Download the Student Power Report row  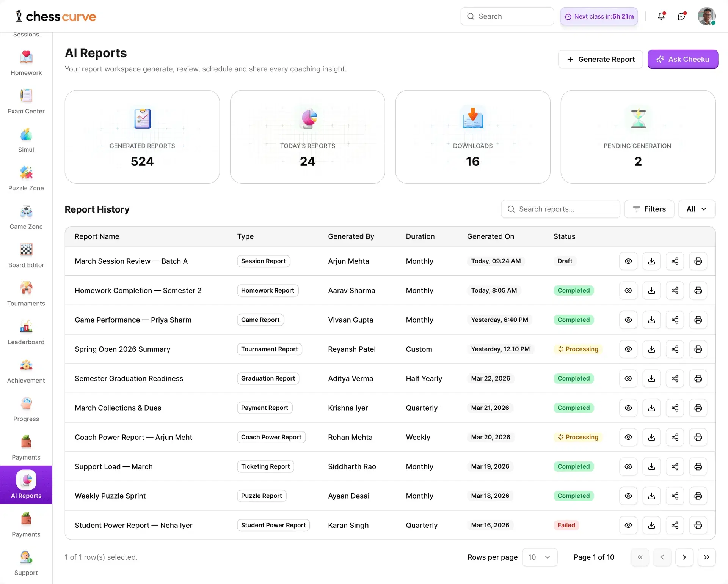(x=651, y=525)
